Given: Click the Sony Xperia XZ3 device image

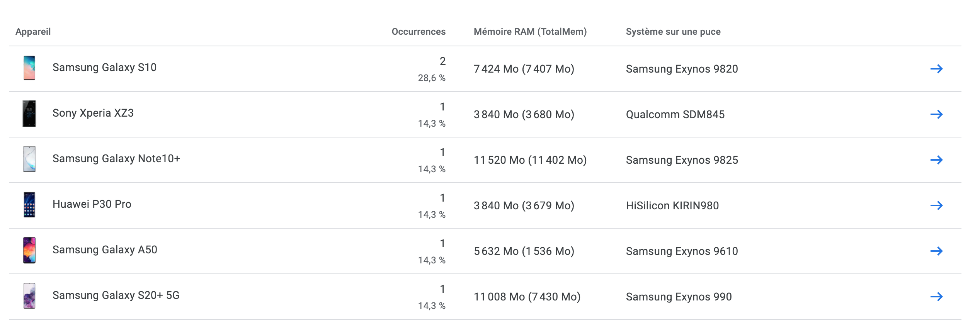Looking at the screenshot, I should click(29, 114).
